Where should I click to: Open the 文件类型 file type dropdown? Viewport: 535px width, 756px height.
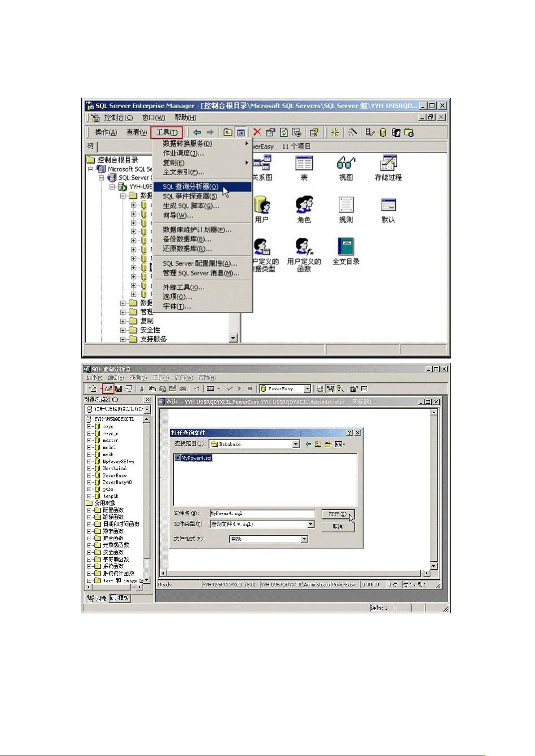pyautogui.click(x=311, y=524)
